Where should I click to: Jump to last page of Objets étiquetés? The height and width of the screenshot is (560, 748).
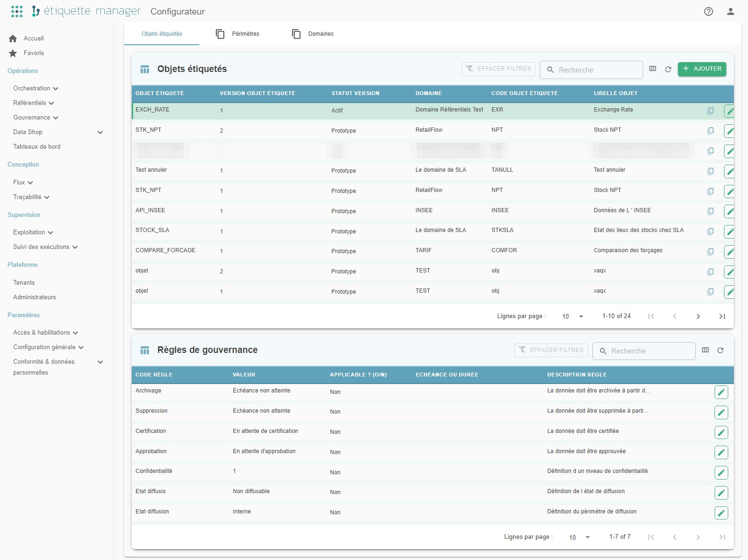click(722, 316)
